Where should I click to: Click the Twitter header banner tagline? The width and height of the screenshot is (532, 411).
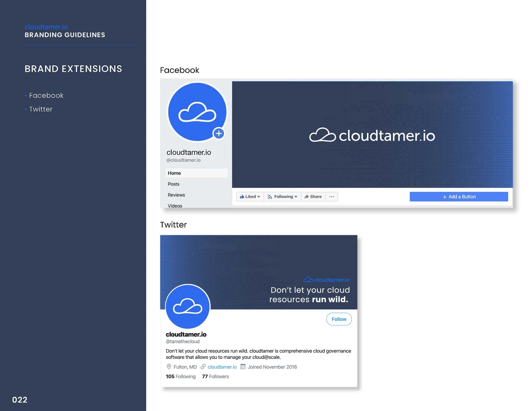pos(309,295)
